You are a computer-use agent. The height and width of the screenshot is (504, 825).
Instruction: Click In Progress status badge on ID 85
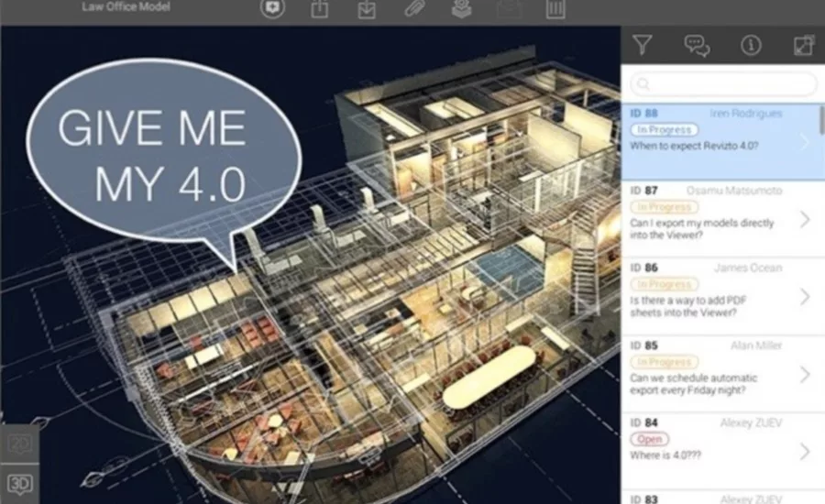[665, 362]
